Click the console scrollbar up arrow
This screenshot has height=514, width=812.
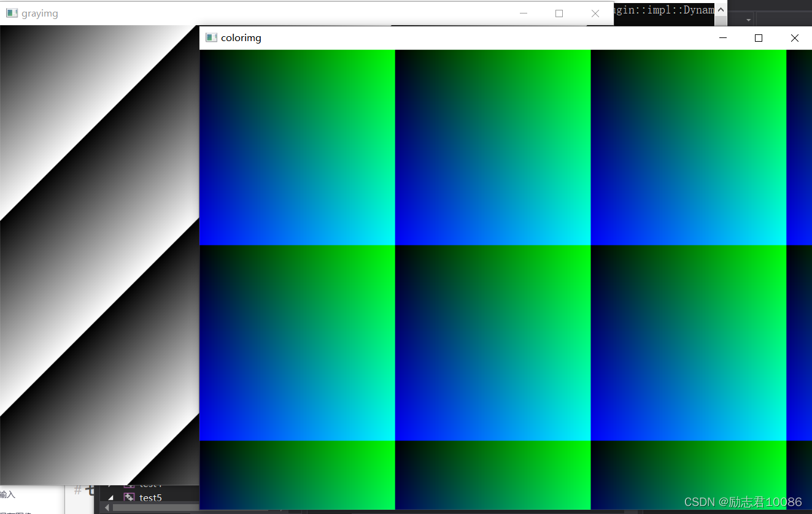pos(721,10)
